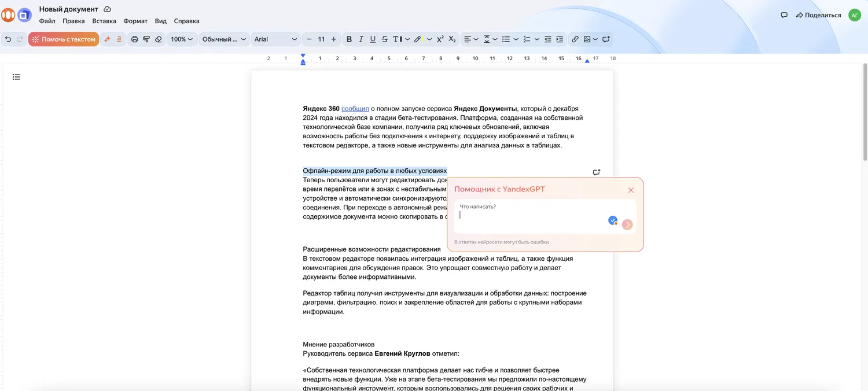This screenshot has width=868, height=391.
Task: Apply superscript formatting
Action: point(440,39)
